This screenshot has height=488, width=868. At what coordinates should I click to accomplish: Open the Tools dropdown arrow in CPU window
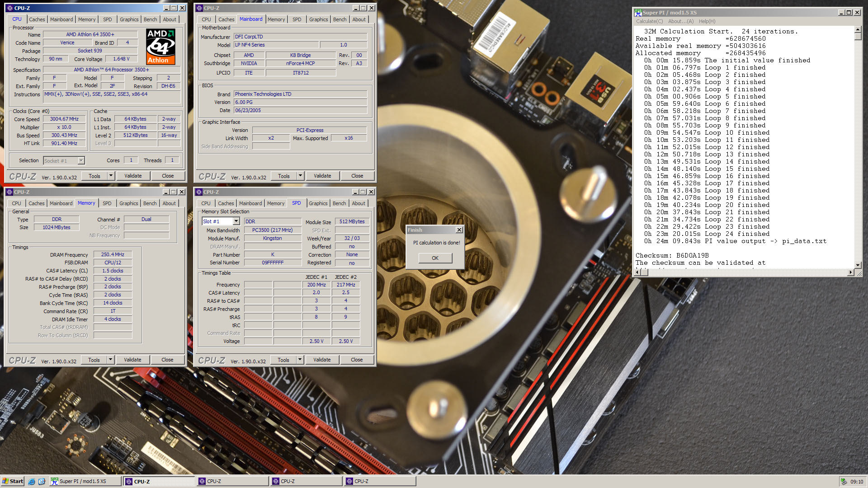point(111,176)
